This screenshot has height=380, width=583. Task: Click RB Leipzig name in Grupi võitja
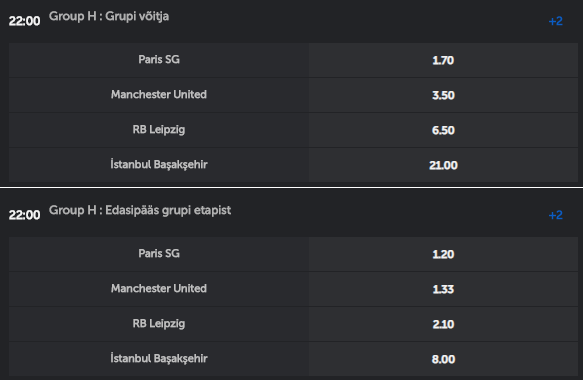(159, 130)
